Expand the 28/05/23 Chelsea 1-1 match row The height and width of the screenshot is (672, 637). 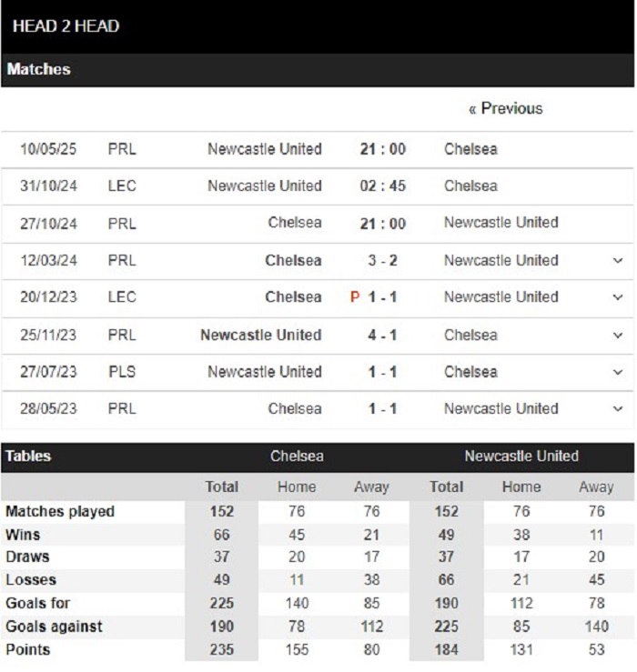(x=618, y=408)
